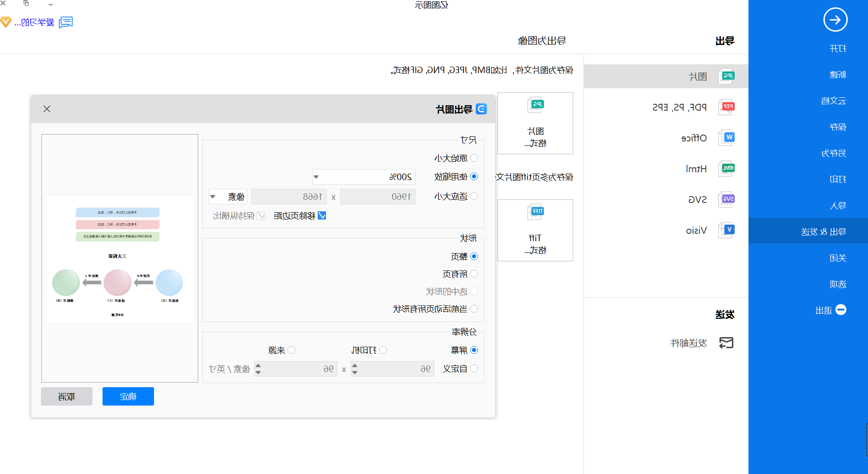Open the 打开 sidebar menu item

pos(838,49)
